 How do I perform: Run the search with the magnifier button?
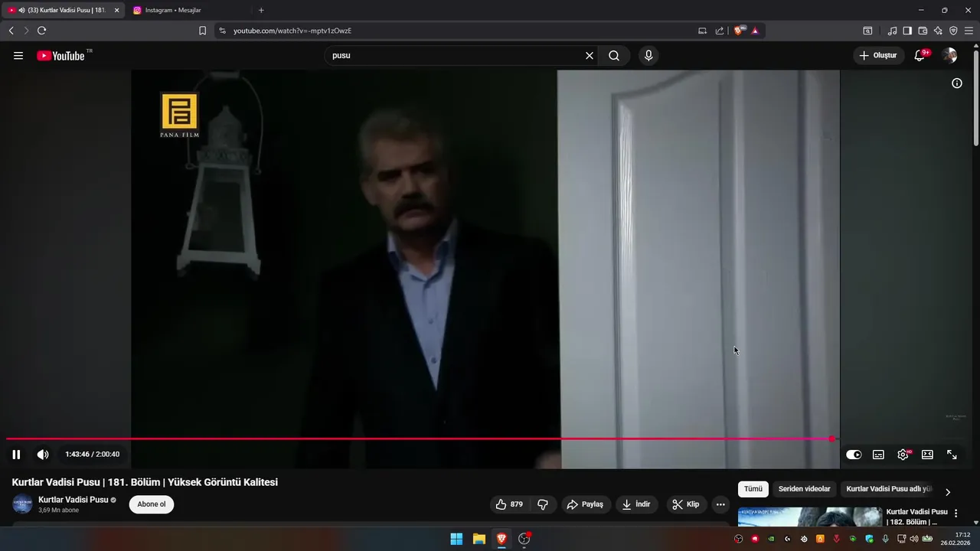(614, 56)
